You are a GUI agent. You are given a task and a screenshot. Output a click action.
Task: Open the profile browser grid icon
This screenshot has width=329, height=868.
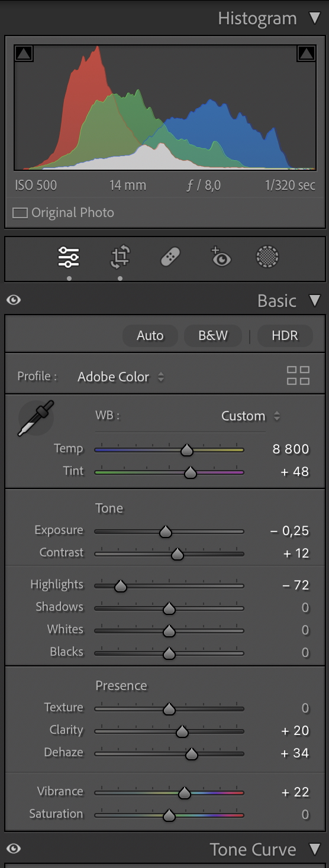(298, 375)
